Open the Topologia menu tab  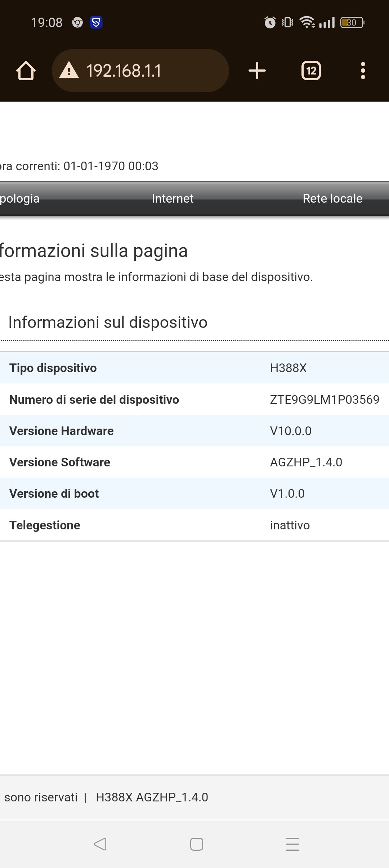(19, 199)
